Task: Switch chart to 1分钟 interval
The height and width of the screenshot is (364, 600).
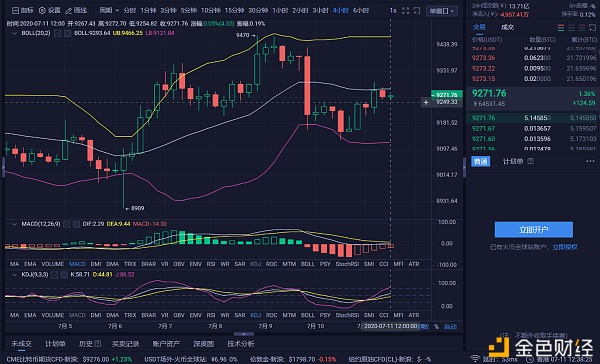Action: pyautogui.click(x=148, y=10)
